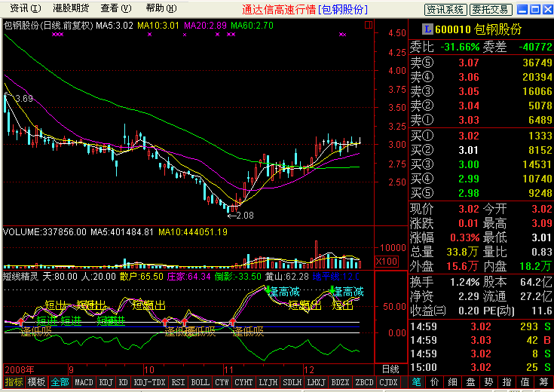The image size is (554, 392).
Task: Open the 港股期货 menu
Action: (71, 8)
